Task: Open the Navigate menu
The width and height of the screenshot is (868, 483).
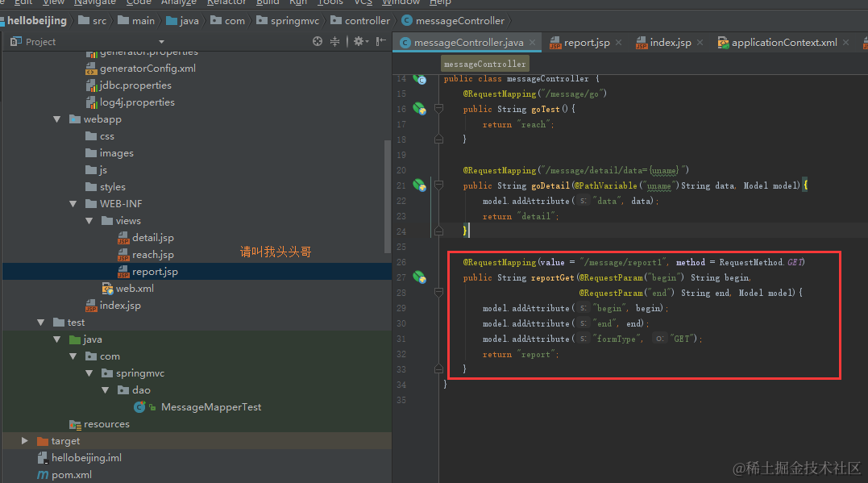Action: [94, 2]
